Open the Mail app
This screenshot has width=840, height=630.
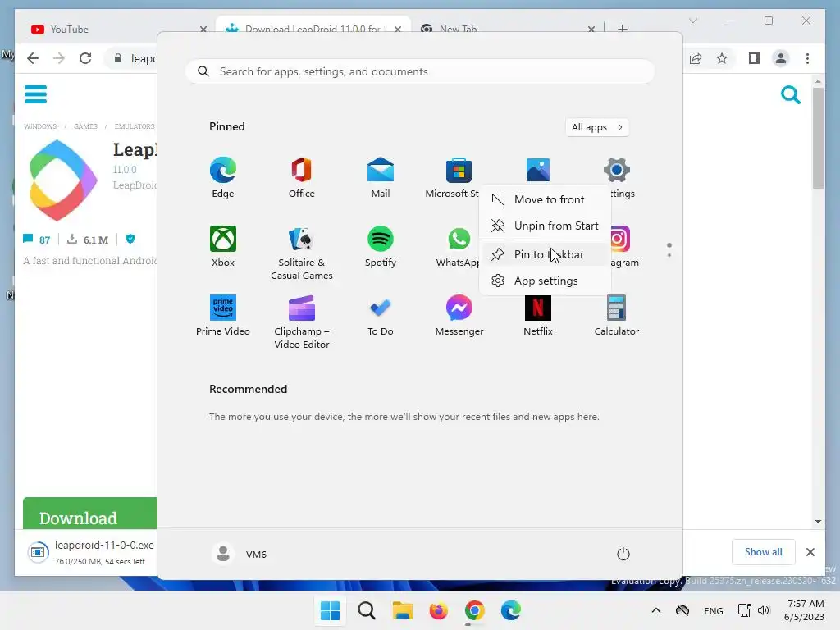click(x=381, y=177)
